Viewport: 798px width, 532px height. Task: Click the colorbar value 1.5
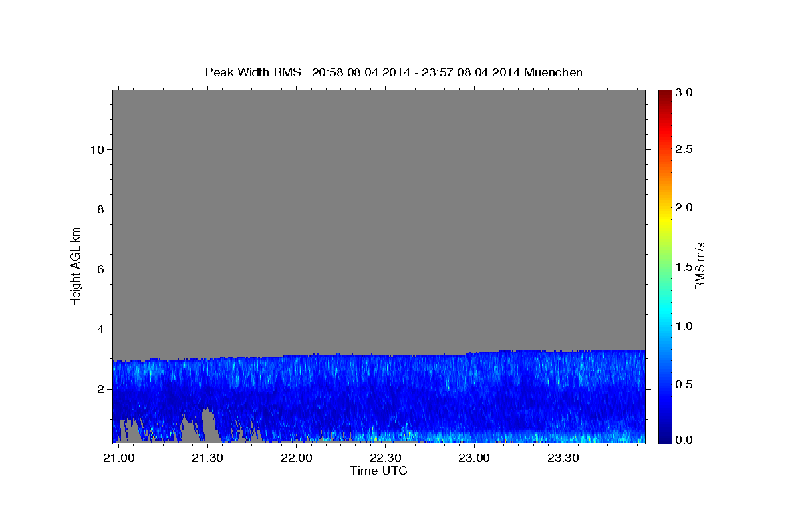click(x=684, y=267)
